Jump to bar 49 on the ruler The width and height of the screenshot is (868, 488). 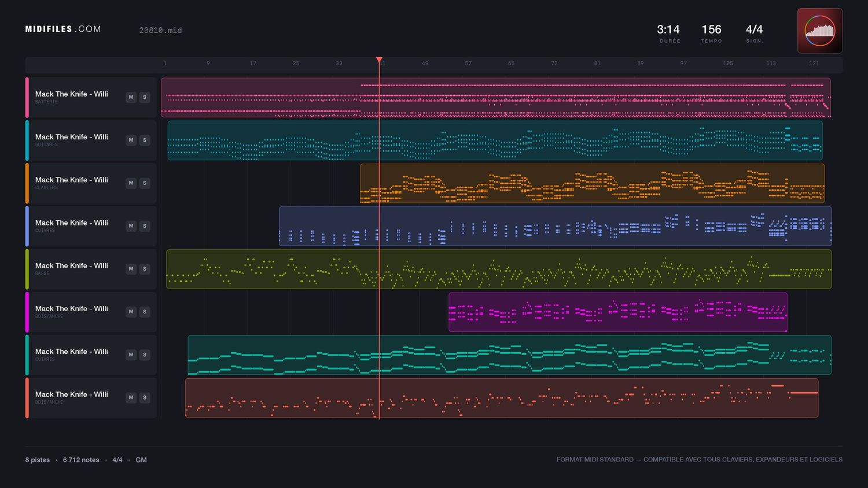[425, 64]
